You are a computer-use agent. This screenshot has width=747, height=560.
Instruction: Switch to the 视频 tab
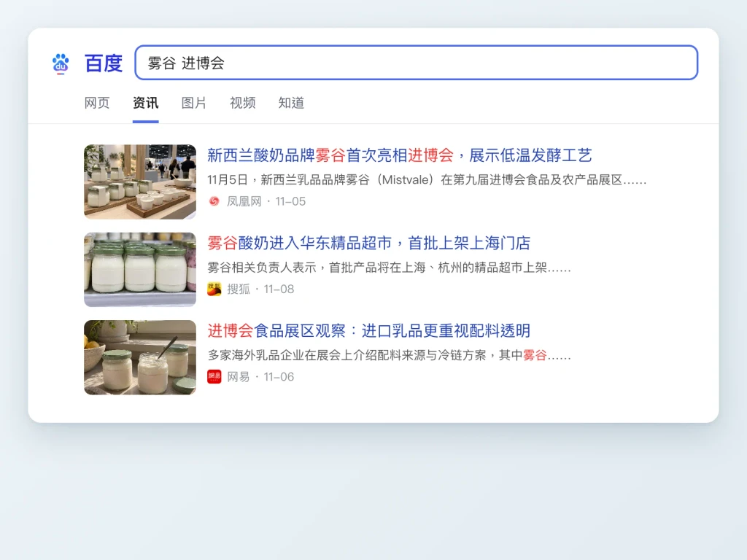[242, 103]
